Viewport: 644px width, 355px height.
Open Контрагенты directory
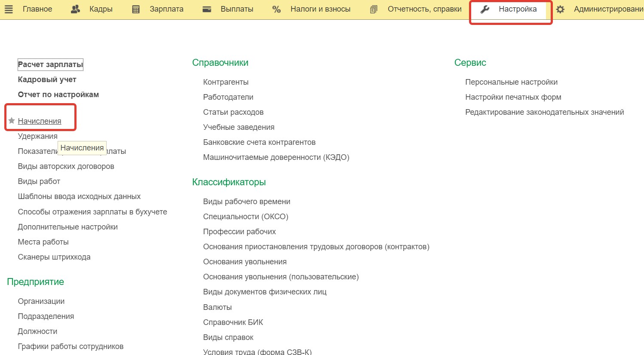226,82
